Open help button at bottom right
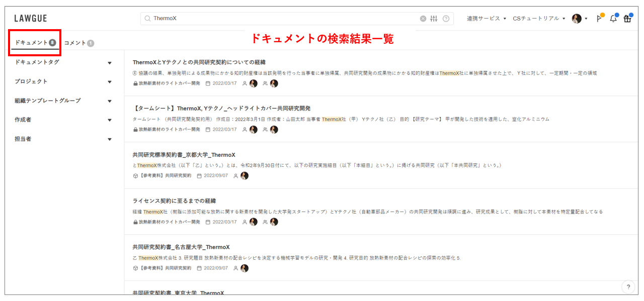The height and width of the screenshot is (301, 644). tap(628, 287)
